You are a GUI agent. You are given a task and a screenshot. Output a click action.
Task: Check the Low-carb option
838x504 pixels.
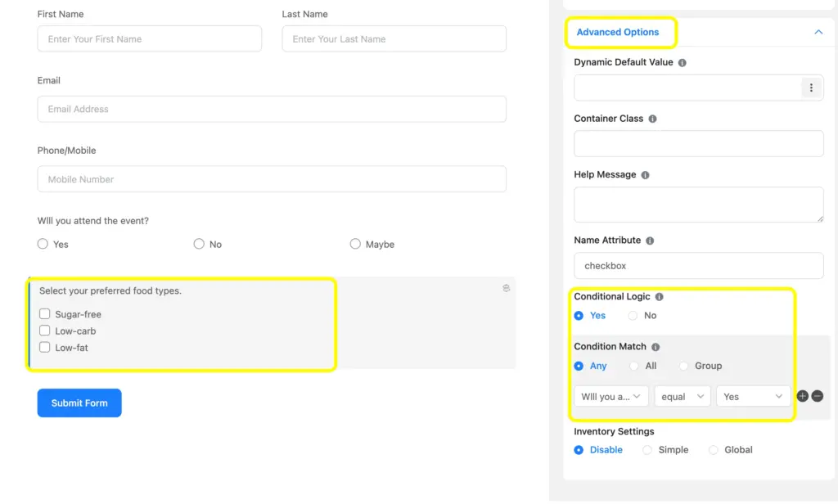point(44,331)
